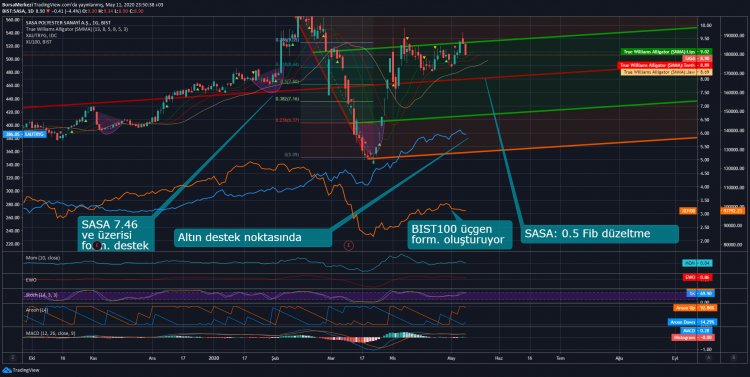The height and width of the screenshot is (377, 750).
Task: Click the 'Altın destek noktasında' callout
Action: (253, 237)
